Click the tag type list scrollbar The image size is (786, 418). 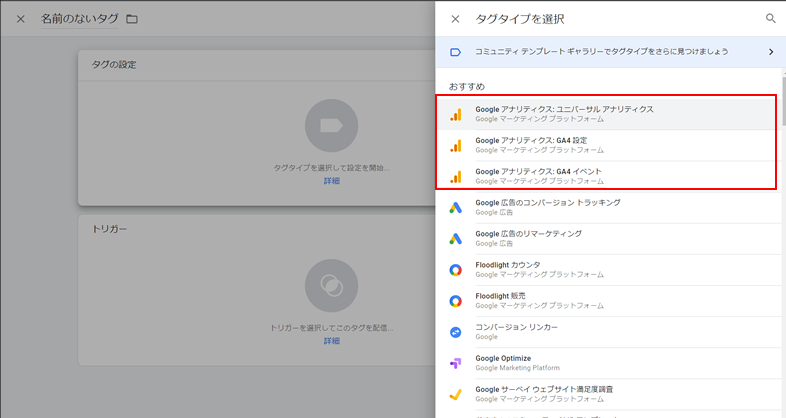pyautogui.click(x=783, y=100)
